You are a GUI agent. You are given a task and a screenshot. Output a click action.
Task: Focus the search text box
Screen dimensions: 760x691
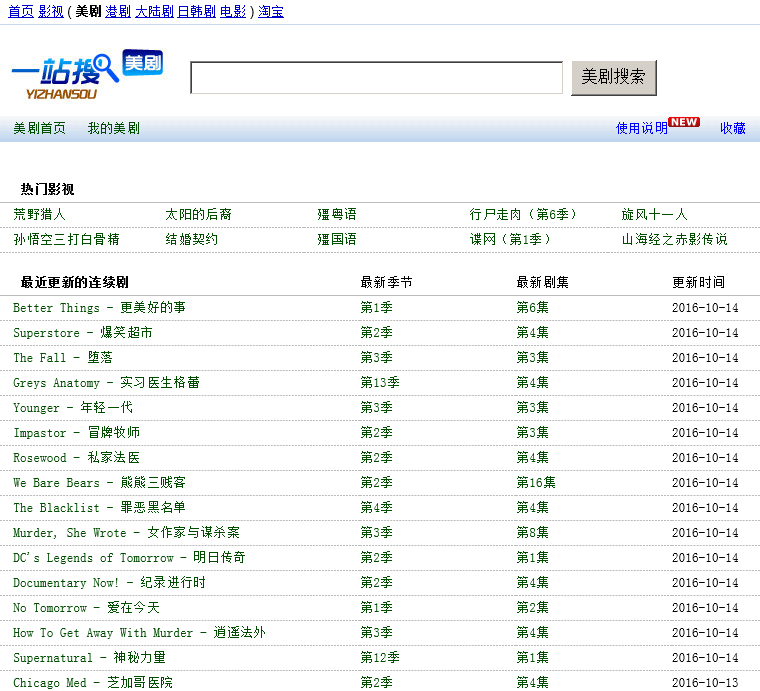pyautogui.click(x=377, y=78)
